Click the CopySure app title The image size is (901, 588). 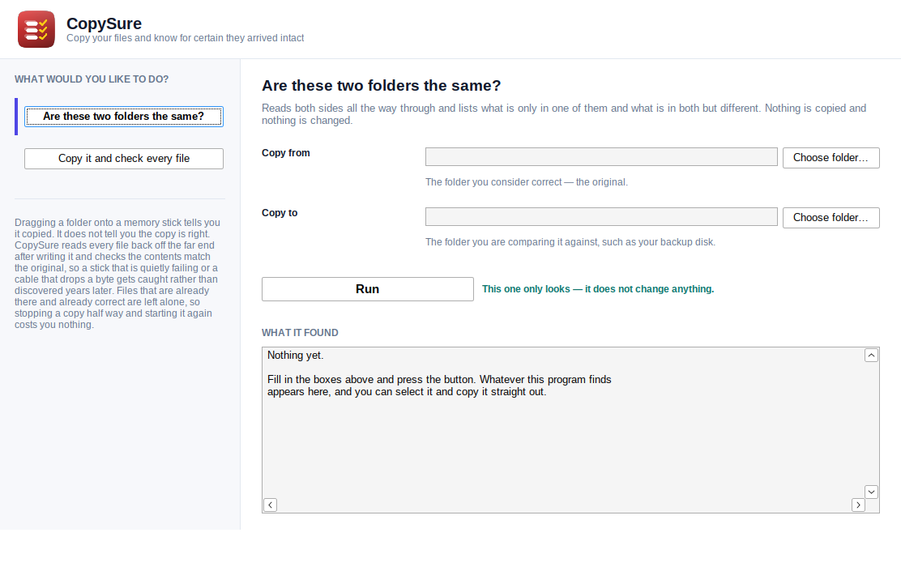(x=104, y=23)
